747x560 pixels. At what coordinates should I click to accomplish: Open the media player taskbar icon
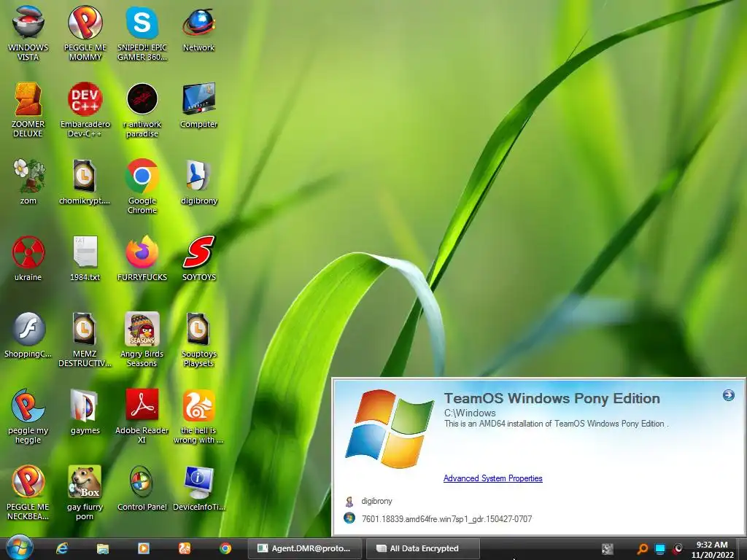coord(144,548)
